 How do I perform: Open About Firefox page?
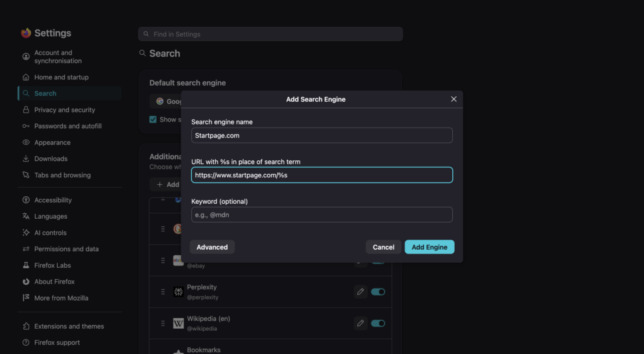[69, 282]
